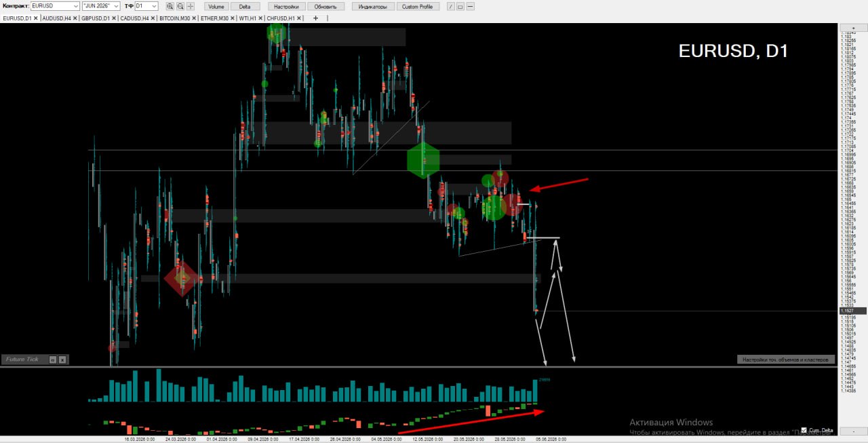Open the Индикаторы indicators button

pos(373,6)
